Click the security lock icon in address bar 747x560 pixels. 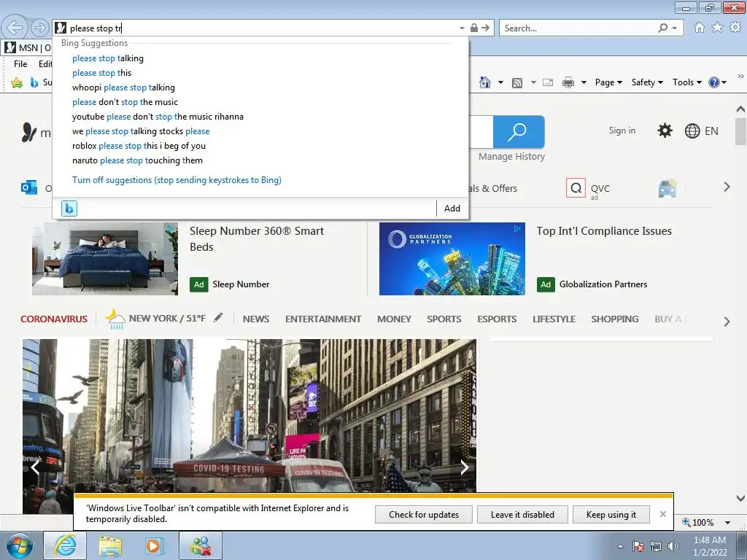click(x=474, y=28)
